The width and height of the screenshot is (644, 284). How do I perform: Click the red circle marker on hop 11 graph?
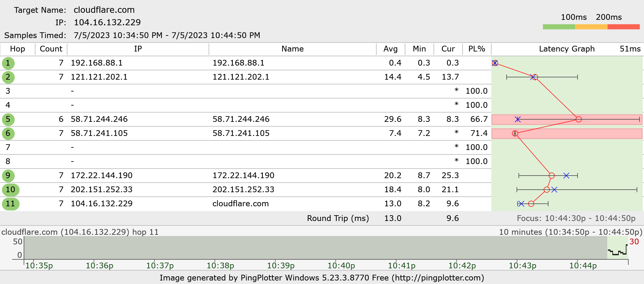pos(531,204)
